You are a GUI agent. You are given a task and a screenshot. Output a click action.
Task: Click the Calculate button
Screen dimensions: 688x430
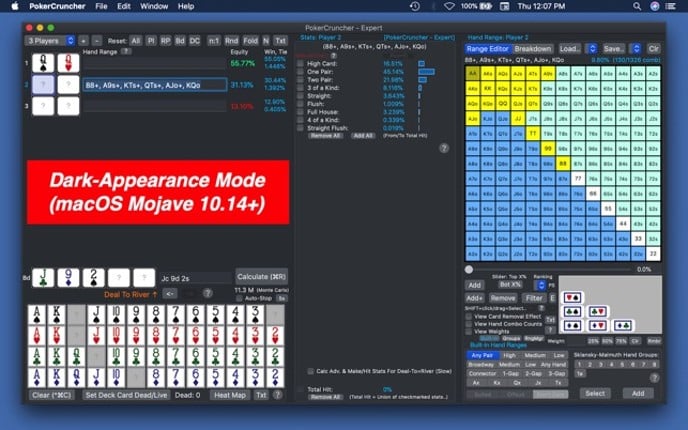[261, 275]
